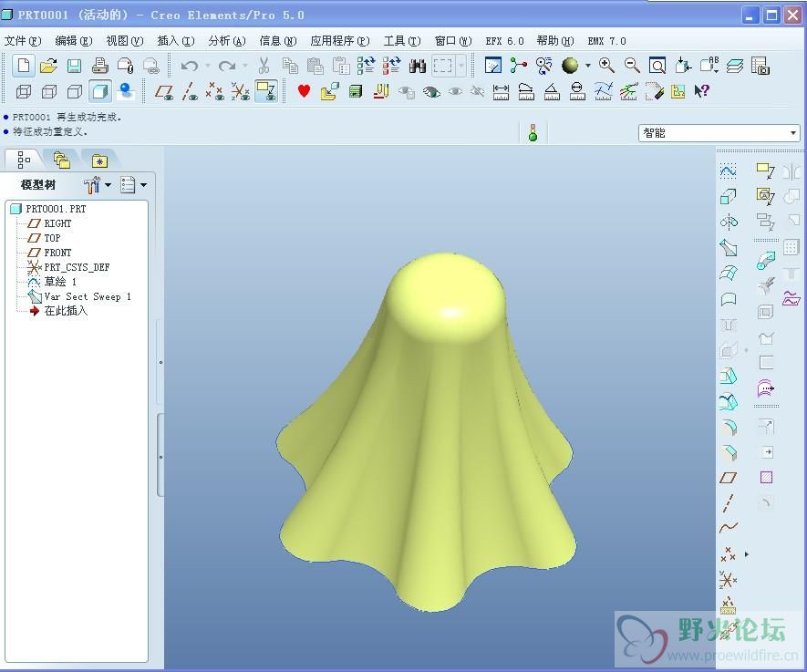The image size is (807, 672).
Task: Select the Round tool in right toolbar
Action: tap(729, 427)
